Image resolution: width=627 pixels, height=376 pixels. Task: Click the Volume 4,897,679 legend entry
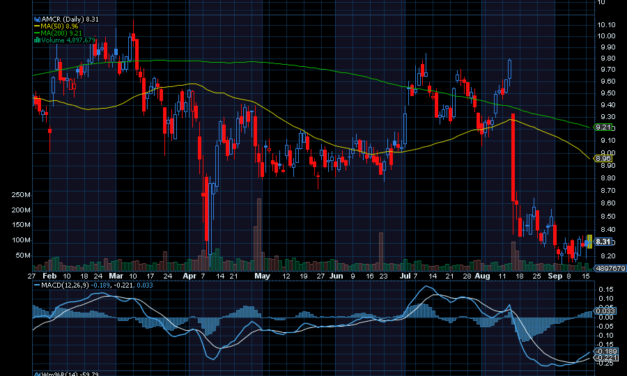[65, 40]
